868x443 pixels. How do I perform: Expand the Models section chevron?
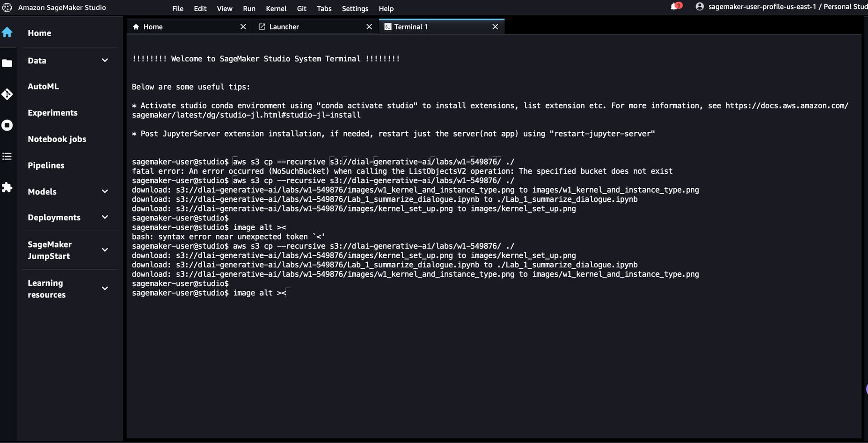coord(105,191)
